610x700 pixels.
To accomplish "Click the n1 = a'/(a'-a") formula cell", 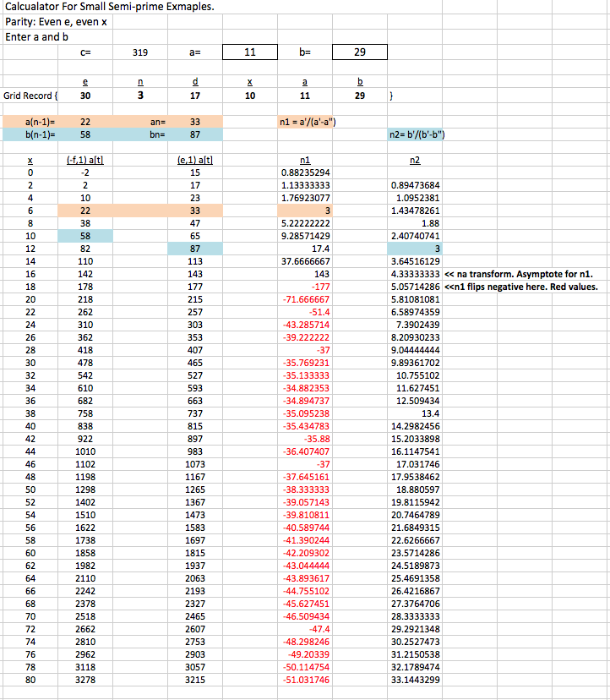I will click(x=308, y=122).
